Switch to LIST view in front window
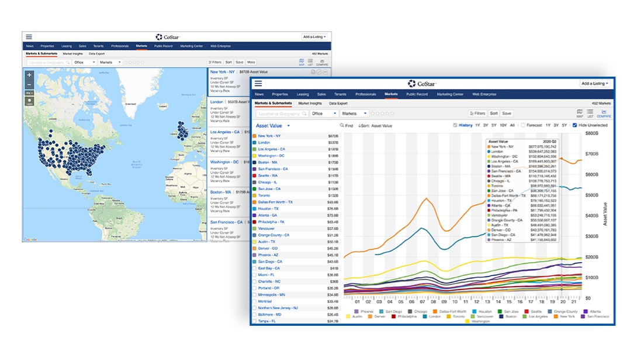644x351 pixels. [x=590, y=112]
